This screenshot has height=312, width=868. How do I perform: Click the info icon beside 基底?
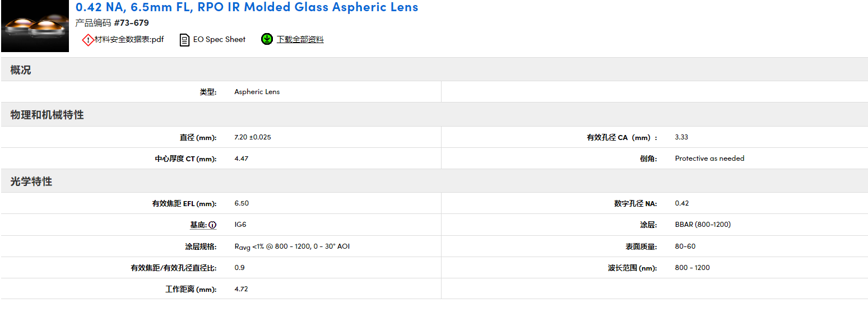point(212,225)
